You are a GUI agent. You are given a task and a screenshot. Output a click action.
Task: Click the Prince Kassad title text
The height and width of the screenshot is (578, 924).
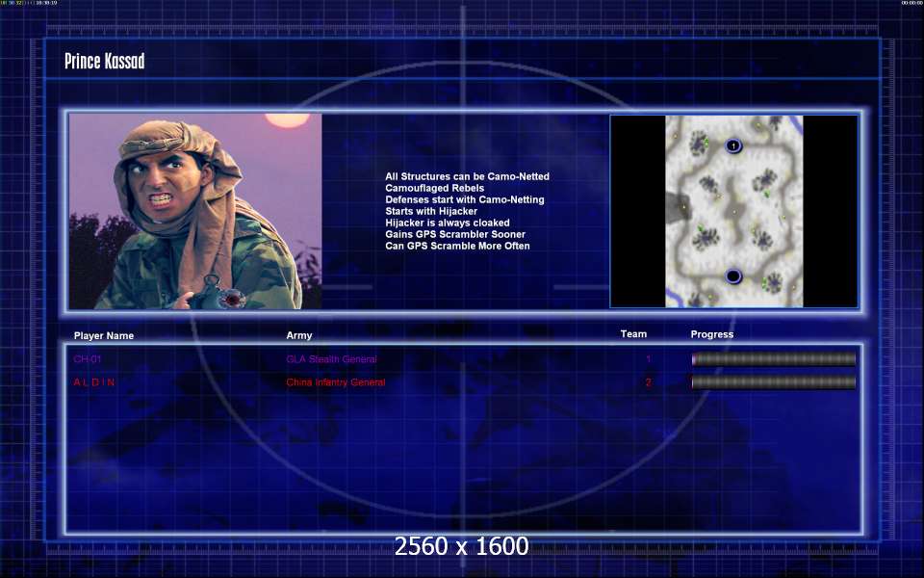click(104, 62)
